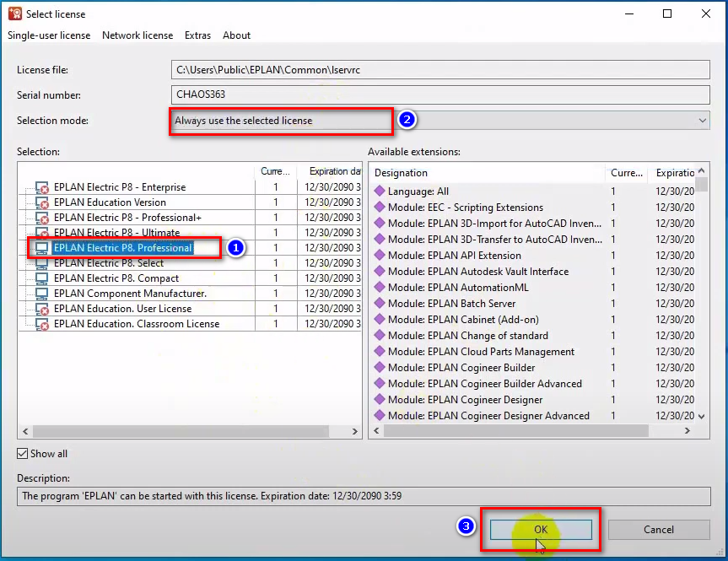Click extensions list right scroll arrow
This screenshot has height=561, width=728.
[688, 431]
